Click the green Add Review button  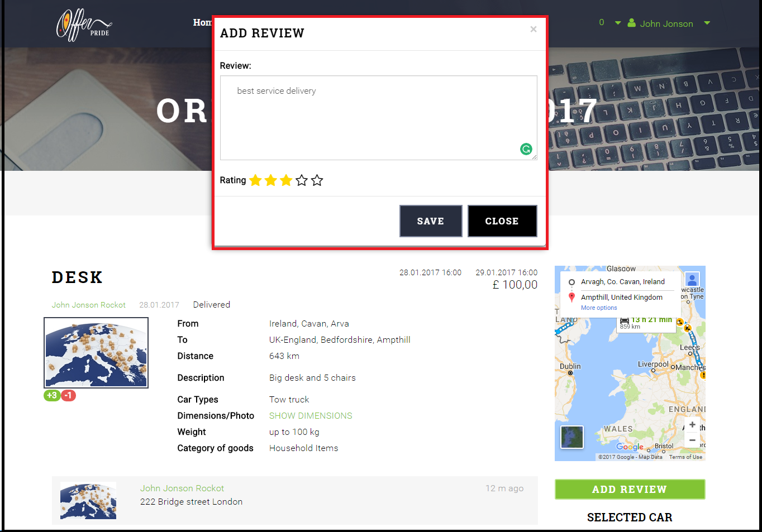pyautogui.click(x=630, y=489)
